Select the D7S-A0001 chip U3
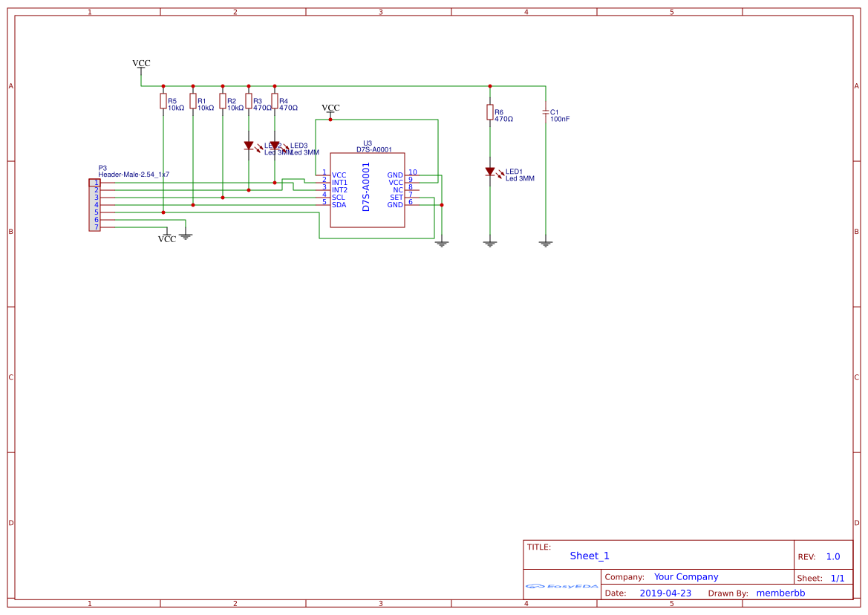Viewport: 868px width, 615px height. tap(367, 190)
